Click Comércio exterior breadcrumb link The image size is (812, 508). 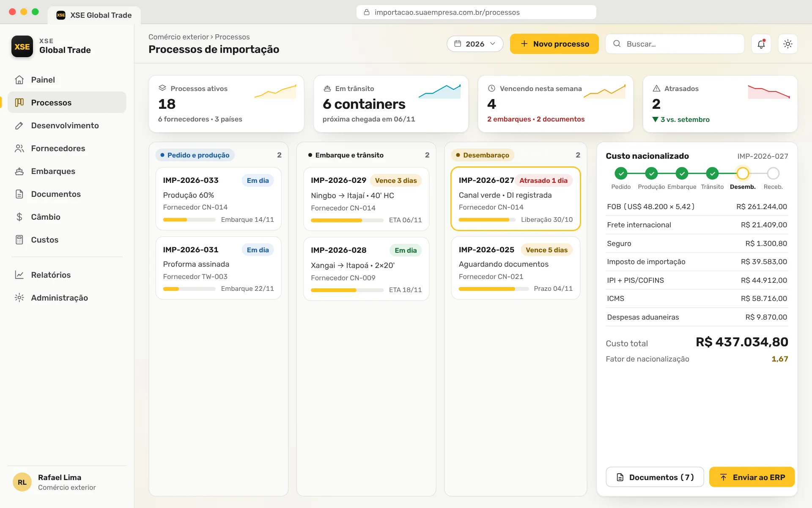point(178,37)
